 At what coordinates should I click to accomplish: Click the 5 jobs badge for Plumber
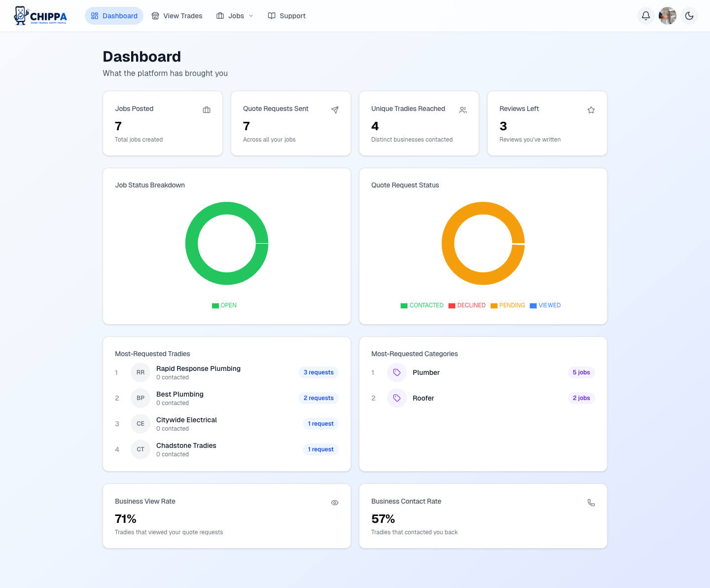(x=581, y=372)
